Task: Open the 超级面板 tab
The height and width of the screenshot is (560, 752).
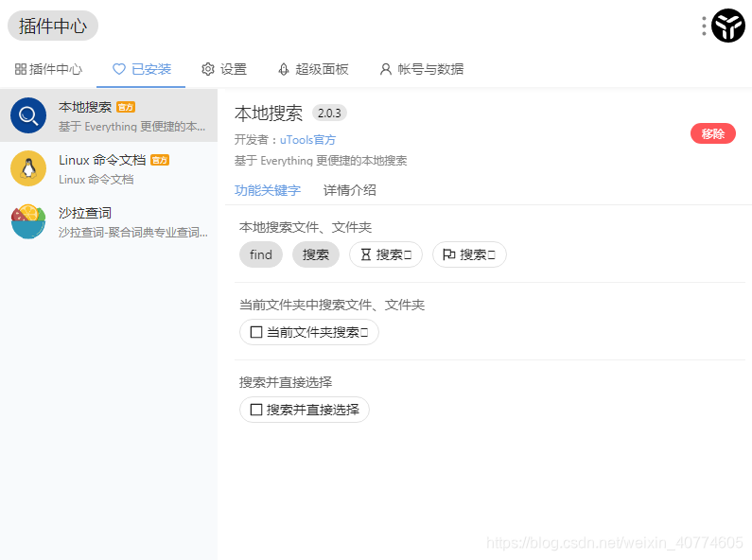Action: pos(313,69)
